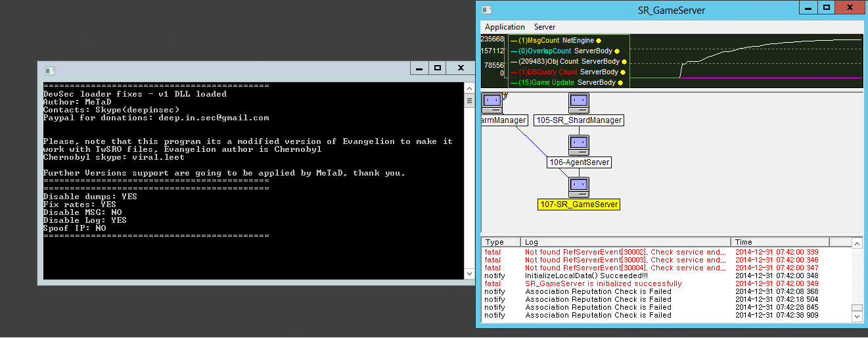Screen dimensions: 868x338
Task: Click the console window scroll down arrow
Action: (469, 274)
